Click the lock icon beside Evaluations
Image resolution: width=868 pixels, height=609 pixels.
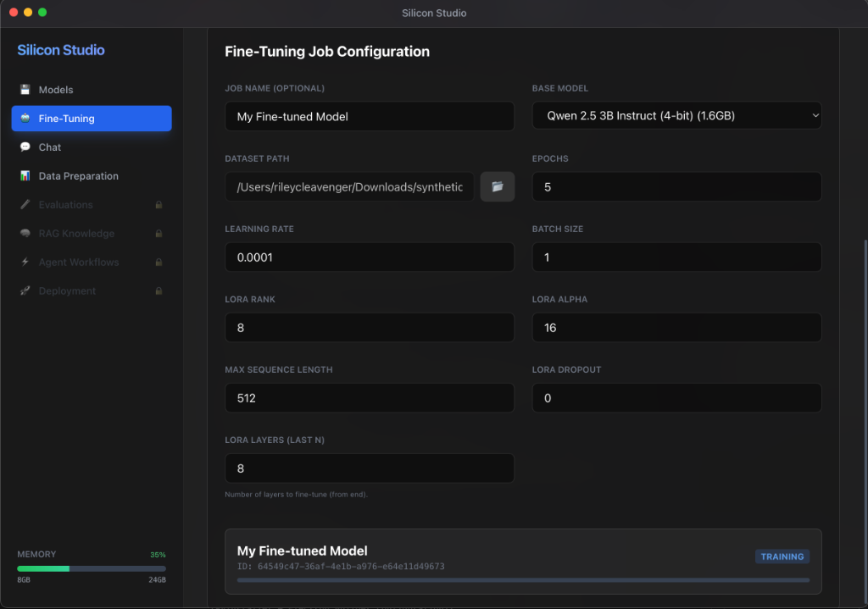click(159, 205)
